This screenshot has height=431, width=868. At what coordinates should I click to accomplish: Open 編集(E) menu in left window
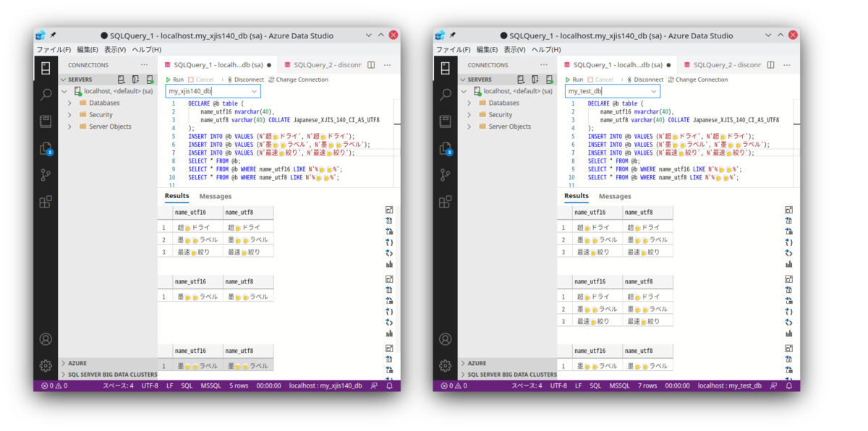(88, 49)
